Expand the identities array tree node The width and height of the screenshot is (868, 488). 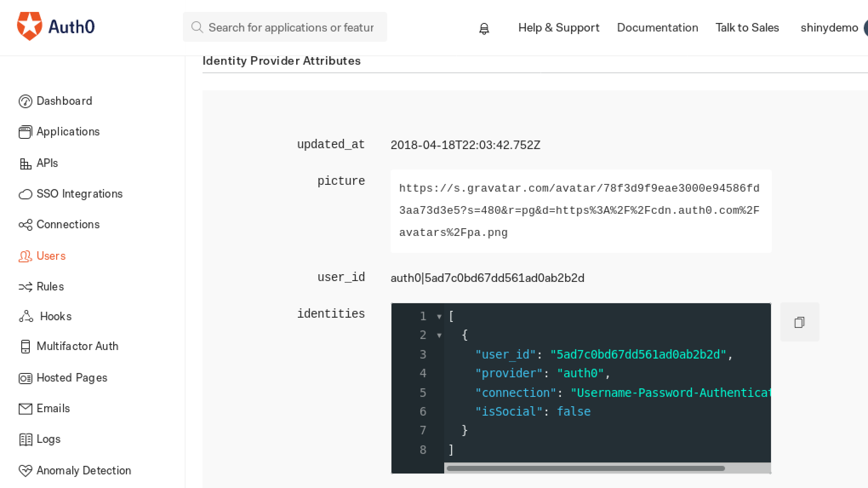coord(439,316)
